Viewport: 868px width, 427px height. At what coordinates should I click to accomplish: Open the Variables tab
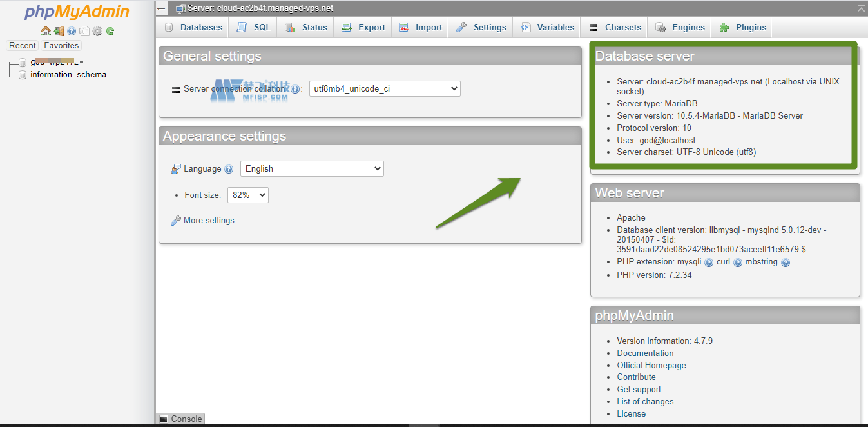pyautogui.click(x=548, y=27)
